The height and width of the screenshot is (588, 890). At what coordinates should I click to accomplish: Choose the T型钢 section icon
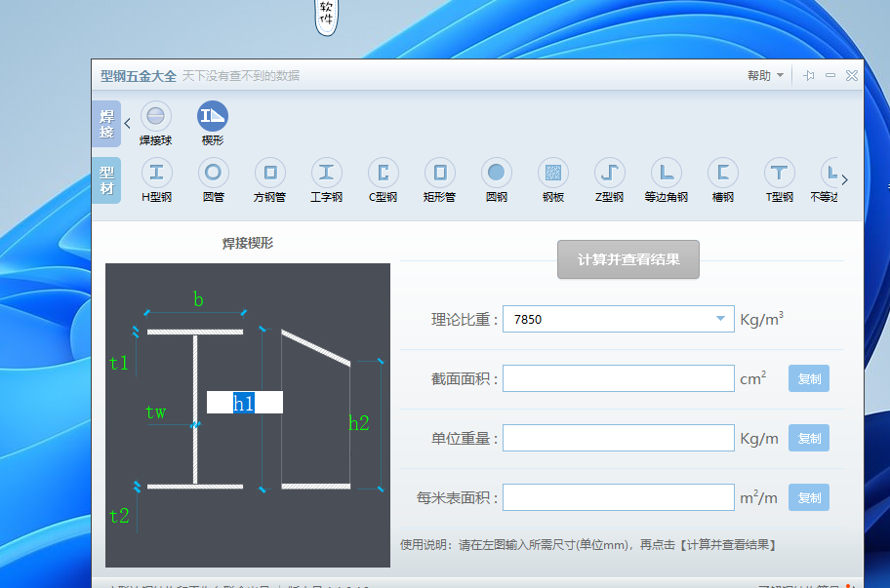click(780, 173)
